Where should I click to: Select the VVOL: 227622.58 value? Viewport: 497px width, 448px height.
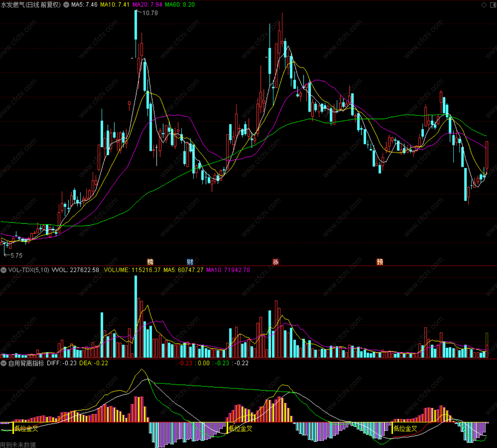coord(75,270)
